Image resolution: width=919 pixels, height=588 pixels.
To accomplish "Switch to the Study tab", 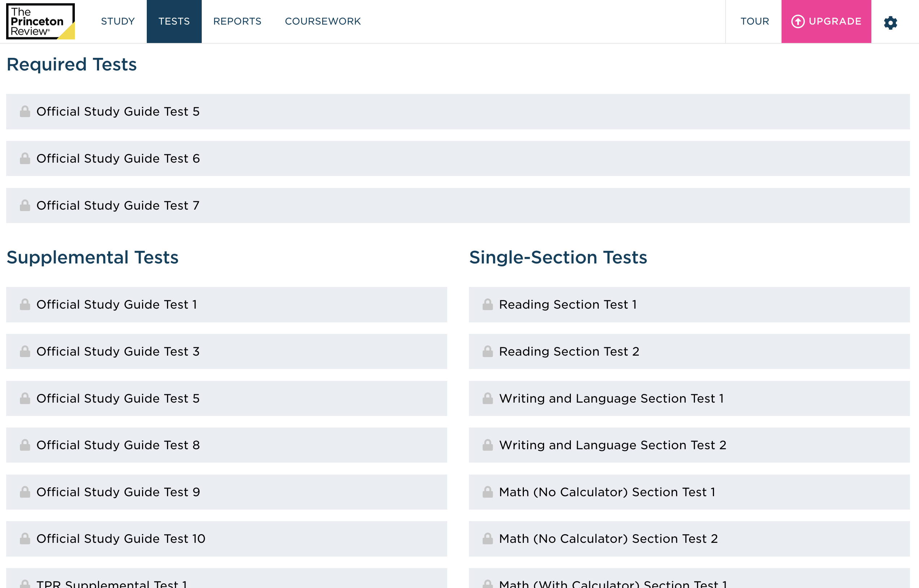I will pos(117,21).
